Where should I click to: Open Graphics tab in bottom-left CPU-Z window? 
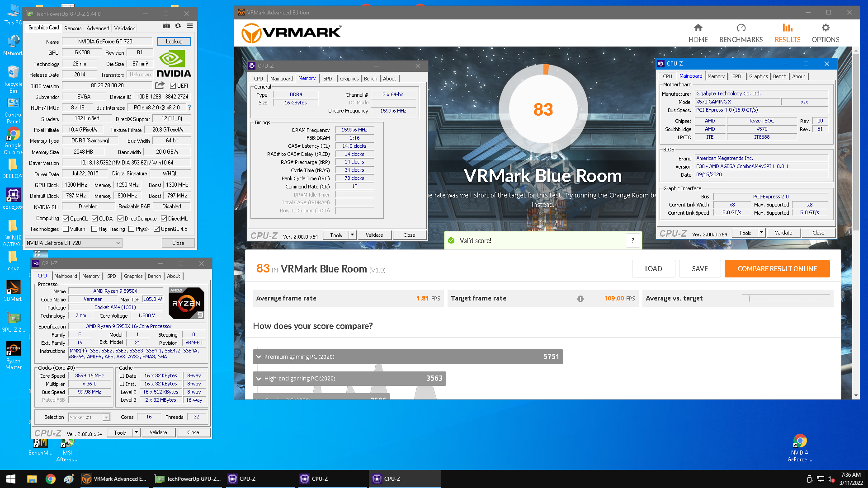click(133, 276)
